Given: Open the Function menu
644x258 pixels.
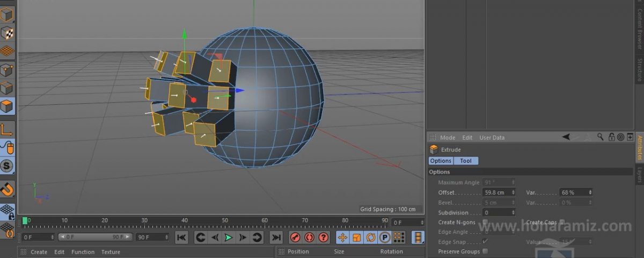Looking at the screenshot, I should pos(83,252).
